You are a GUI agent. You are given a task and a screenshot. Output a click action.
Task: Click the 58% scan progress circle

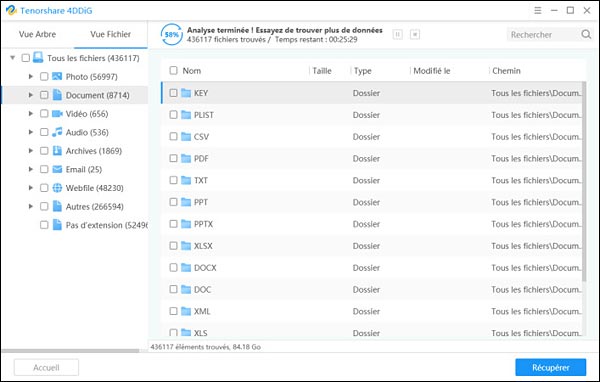coord(171,34)
